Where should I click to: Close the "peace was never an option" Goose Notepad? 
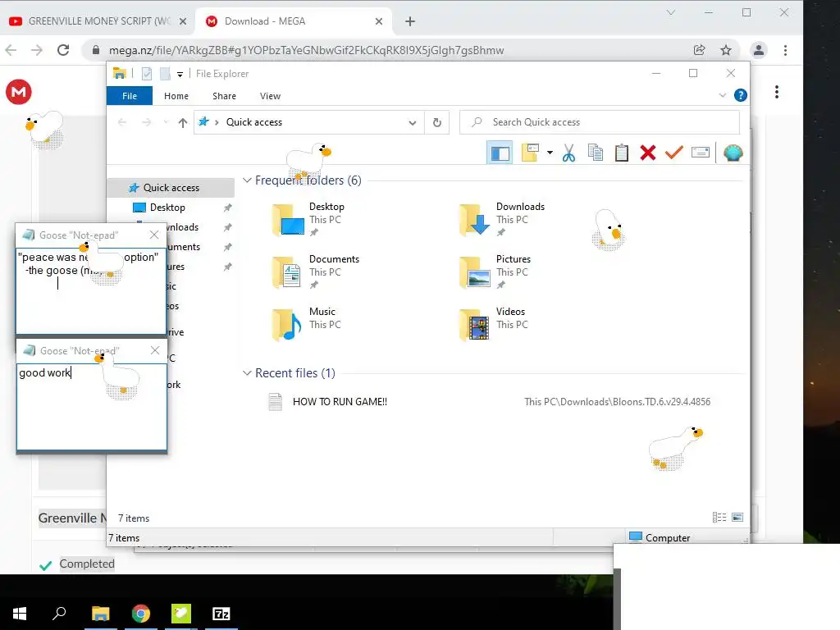(153, 235)
